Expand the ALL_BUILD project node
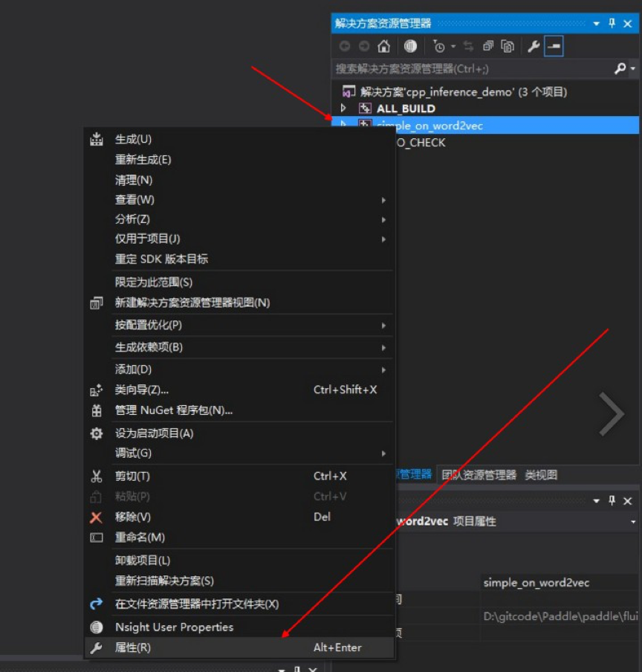This screenshot has width=642, height=672. point(343,108)
